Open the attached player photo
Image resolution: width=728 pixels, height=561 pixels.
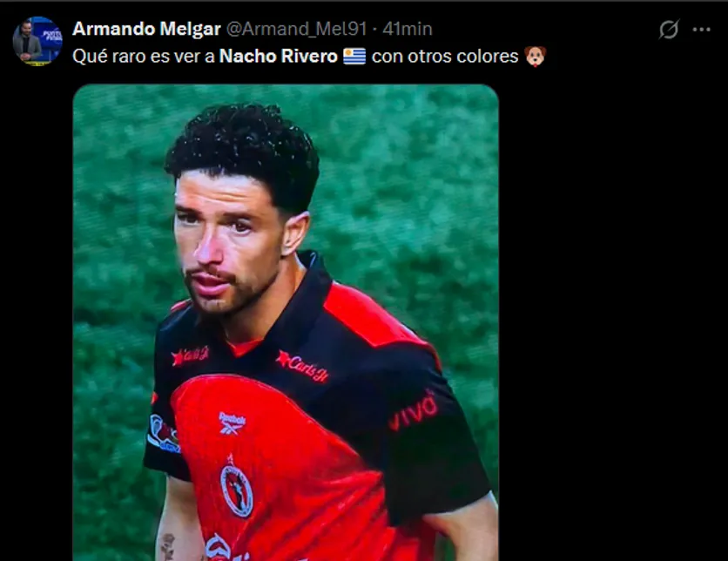(286, 322)
